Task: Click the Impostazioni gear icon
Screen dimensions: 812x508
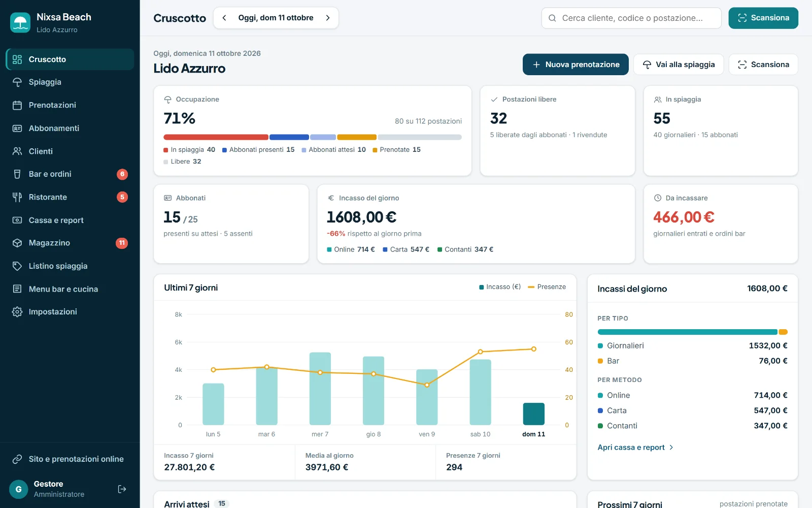Action: (17, 312)
